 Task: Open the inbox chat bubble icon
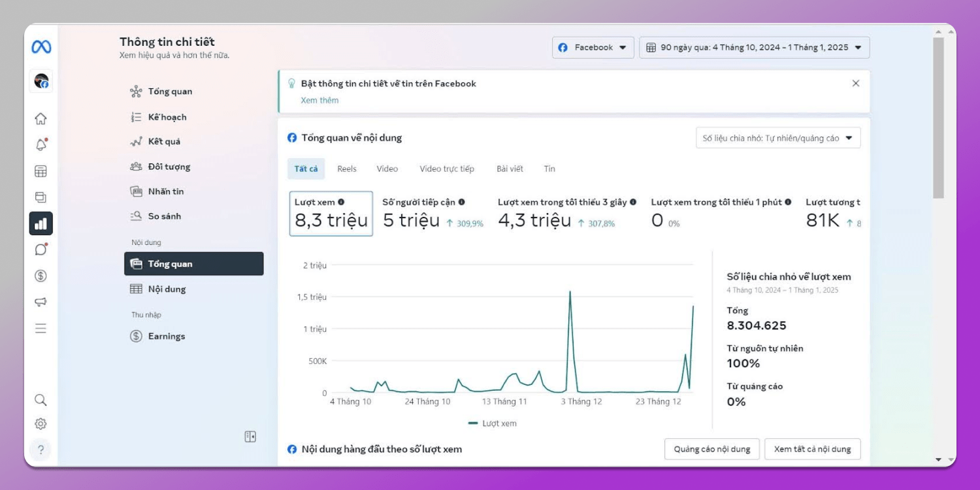click(x=41, y=250)
